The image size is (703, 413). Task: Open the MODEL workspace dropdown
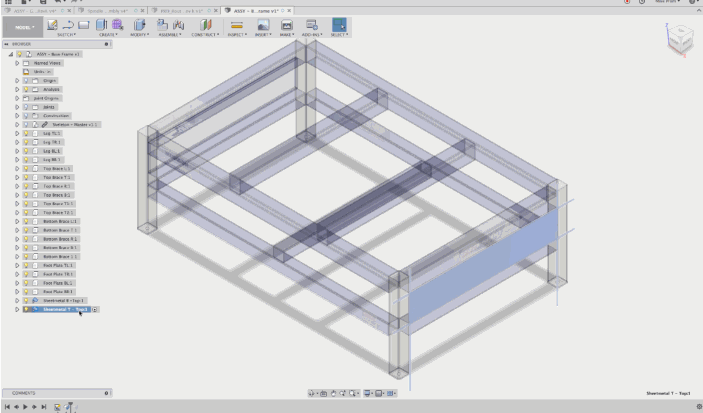pyautogui.click(x=23, y=27)
